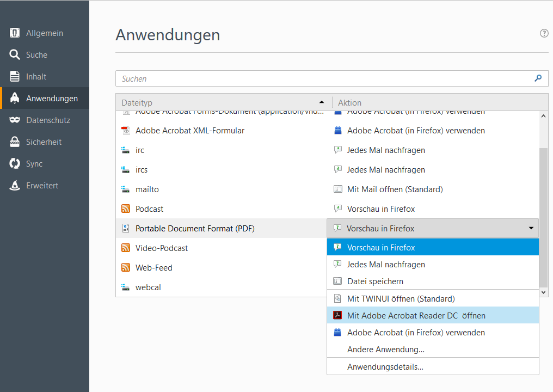Click the Suche magnifier icon in sidebar
Viewport: 553px width, 392px height.
click(x=15, y=54)
